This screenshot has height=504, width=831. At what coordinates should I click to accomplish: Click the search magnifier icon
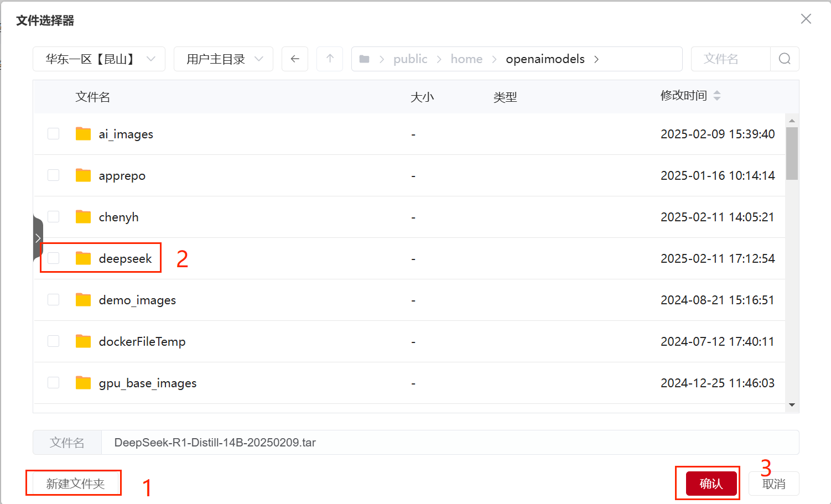click(x=785, y=59)
